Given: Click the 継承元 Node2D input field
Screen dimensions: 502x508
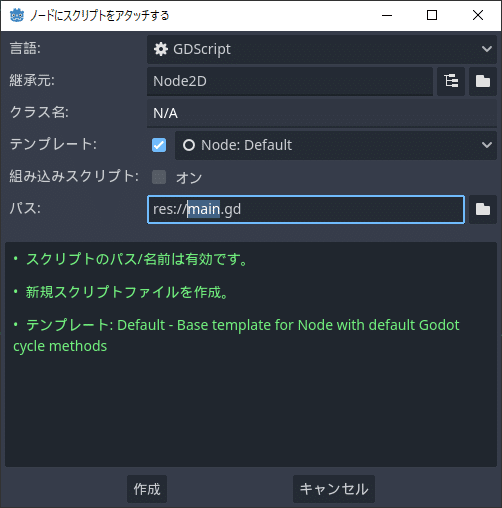Looking at the screenshot, I should click(290, 81).
